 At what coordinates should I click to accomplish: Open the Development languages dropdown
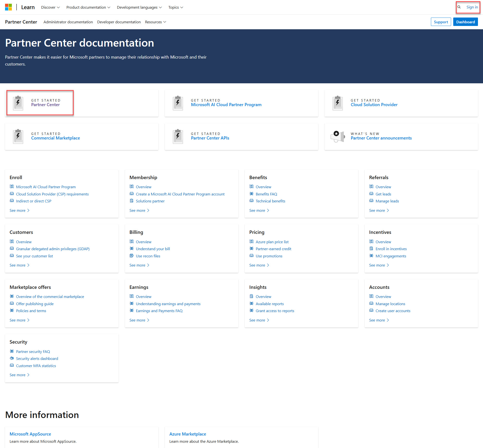click(139, 7)
